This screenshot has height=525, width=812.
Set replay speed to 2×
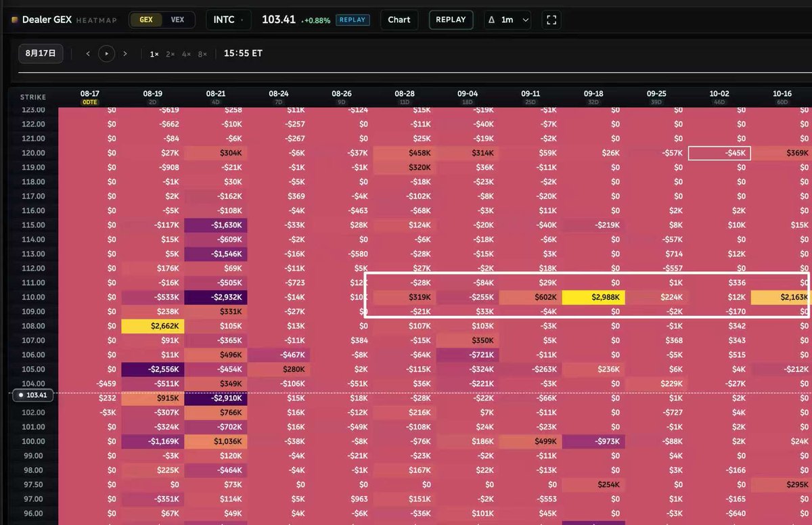[171, 53]
